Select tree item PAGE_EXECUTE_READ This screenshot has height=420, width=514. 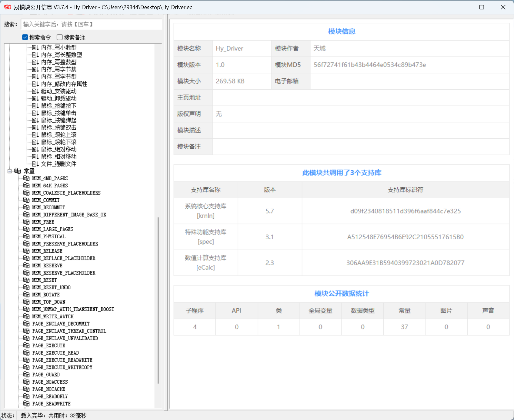pyautogui.click(x=55, y=353)
